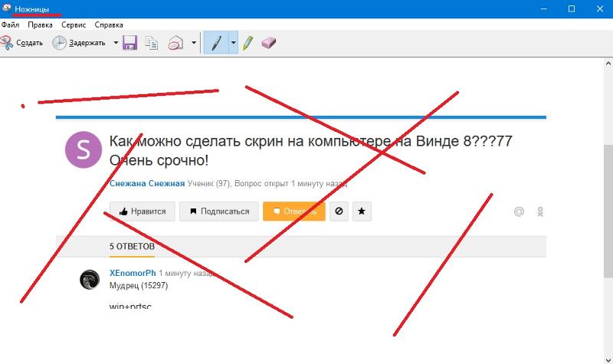This screenshot has width=613, height=364.
Task: Click the block circle icon in snip
Action: (x=339, y=212)
